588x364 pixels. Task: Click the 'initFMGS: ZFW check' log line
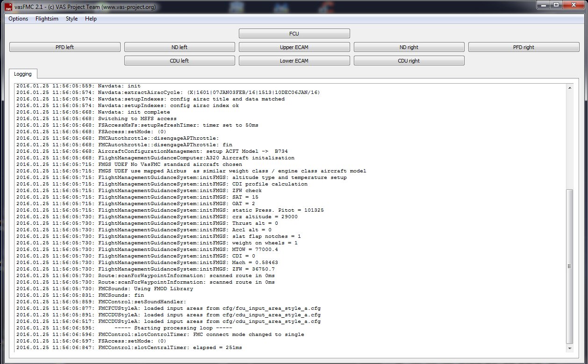139,191
